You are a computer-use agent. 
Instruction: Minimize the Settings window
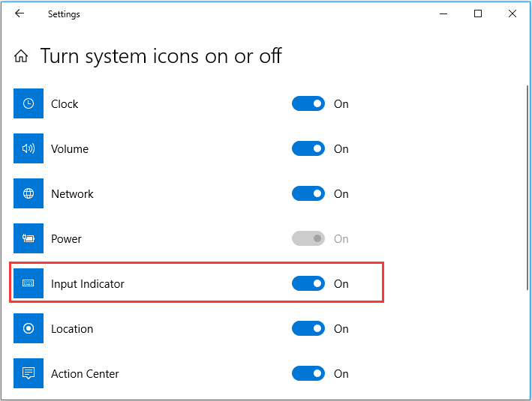(443, 14)
